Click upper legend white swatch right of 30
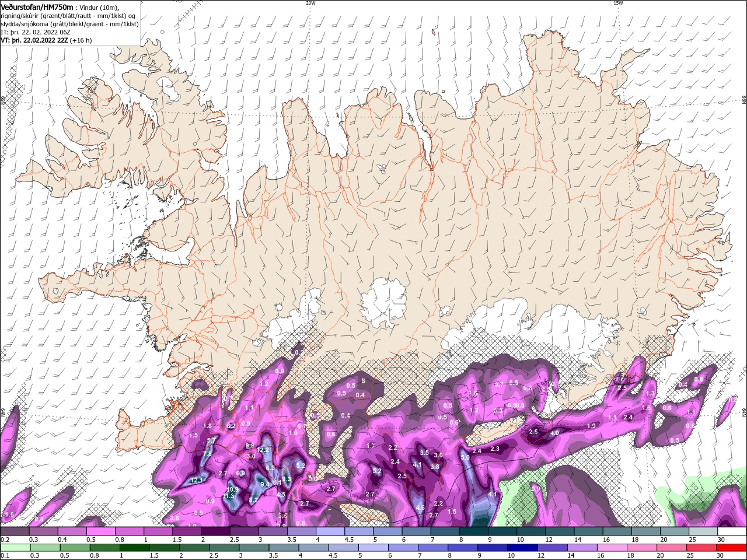The image size is (747, 560). click(732, 531)
